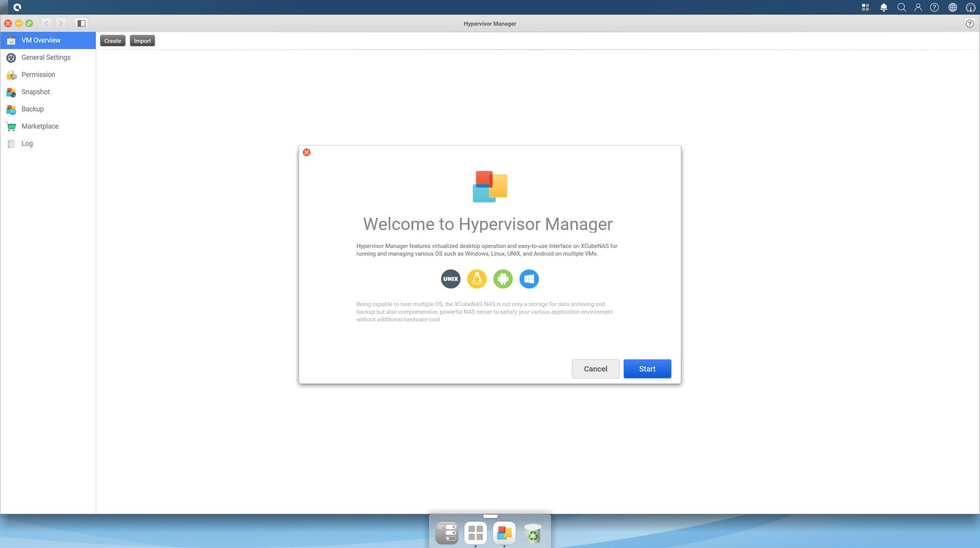Open the recycle bin in dock

(x=533, y=534)
